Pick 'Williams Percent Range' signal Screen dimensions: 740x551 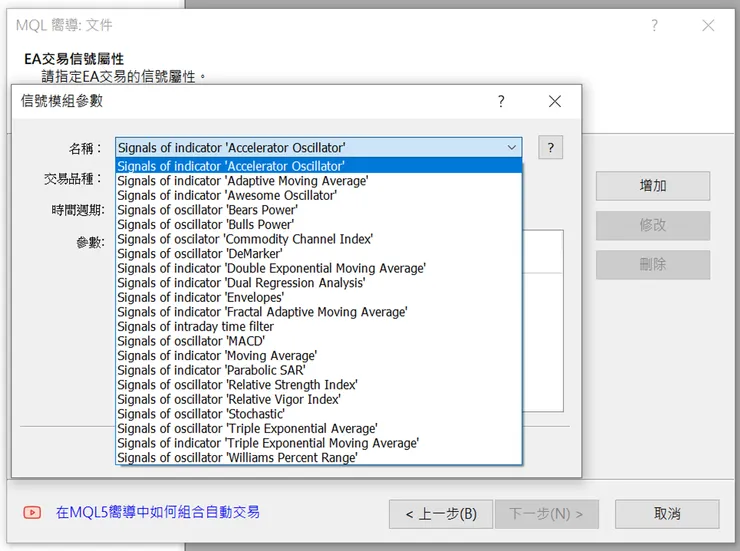tap(319, 458)
